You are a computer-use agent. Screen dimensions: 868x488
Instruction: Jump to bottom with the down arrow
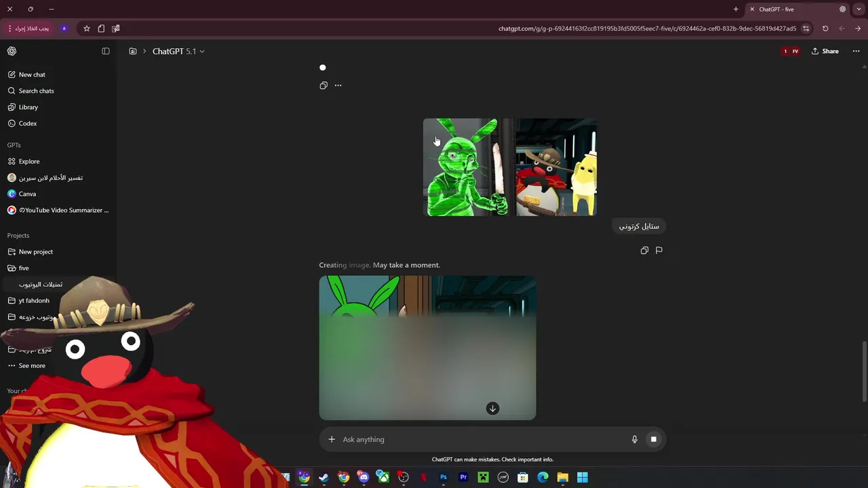click(x=492, y=408)
